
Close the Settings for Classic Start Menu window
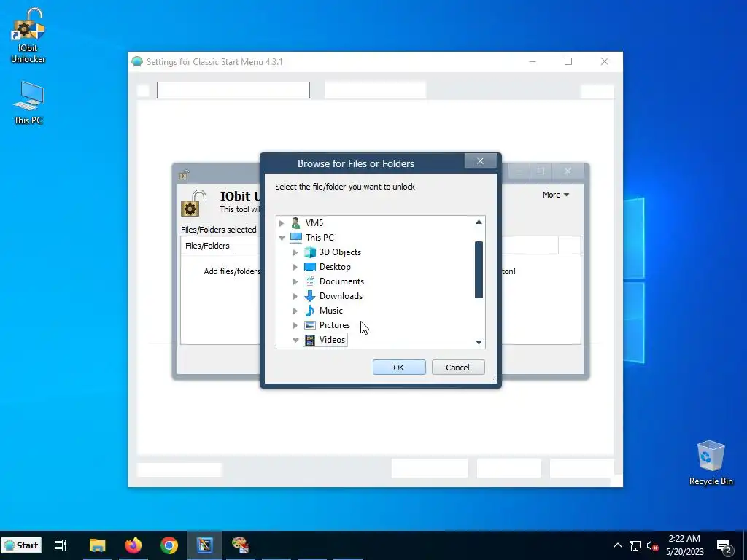coord(605,61)
